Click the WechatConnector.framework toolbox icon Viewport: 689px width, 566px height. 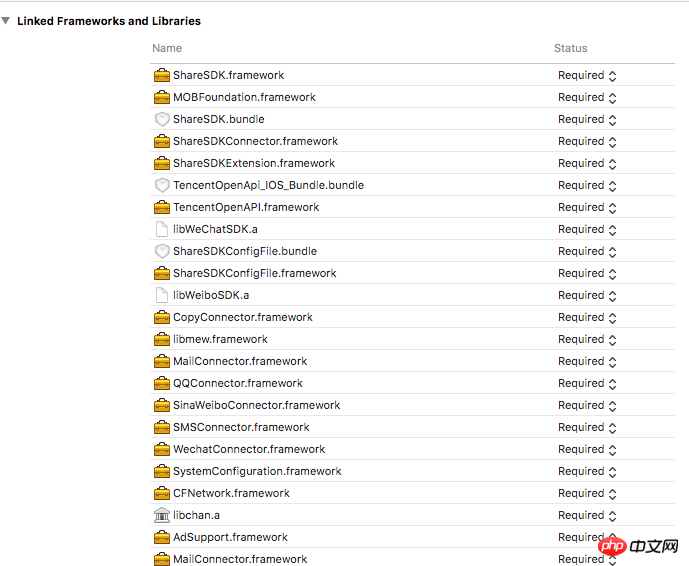click(162, 449)
